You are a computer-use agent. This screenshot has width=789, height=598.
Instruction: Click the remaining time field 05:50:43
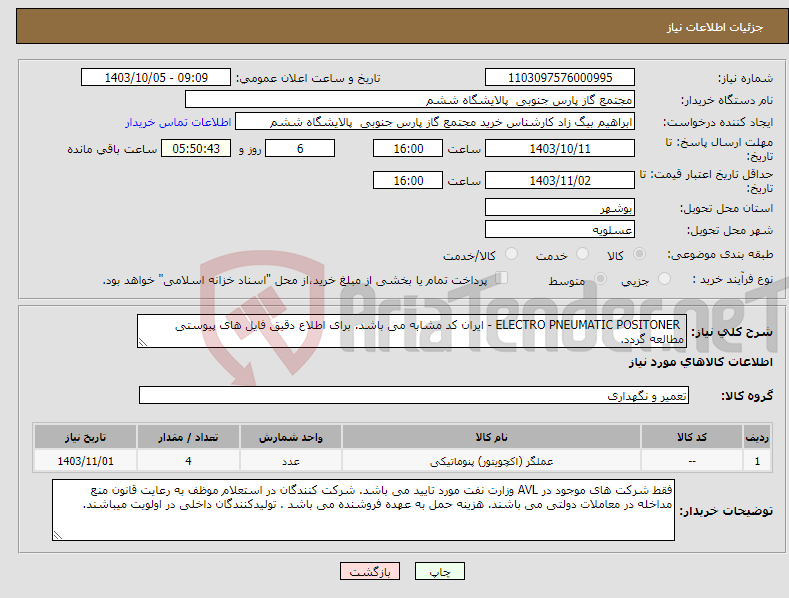196,148
